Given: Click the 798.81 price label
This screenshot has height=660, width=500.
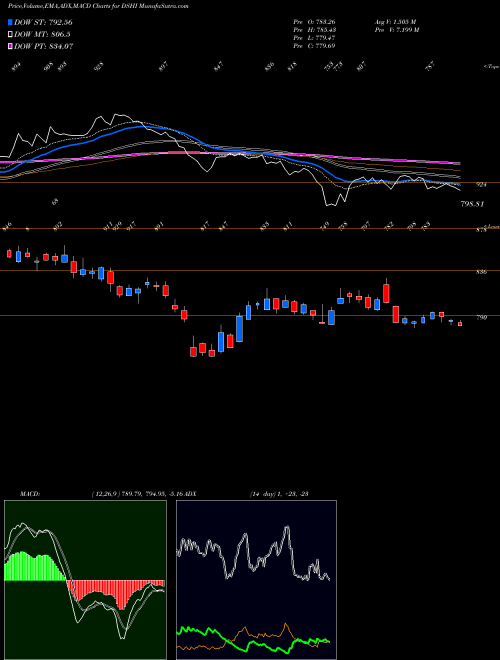Looking at the screenshot, I should pos(473,204).
